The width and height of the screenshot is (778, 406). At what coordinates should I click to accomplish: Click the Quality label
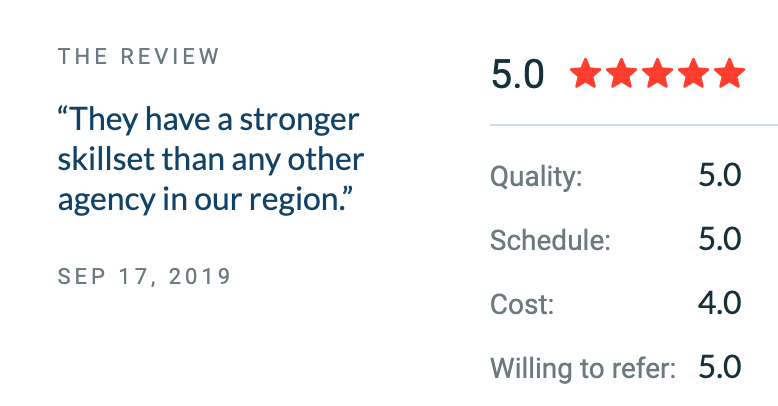coord(536,177)
